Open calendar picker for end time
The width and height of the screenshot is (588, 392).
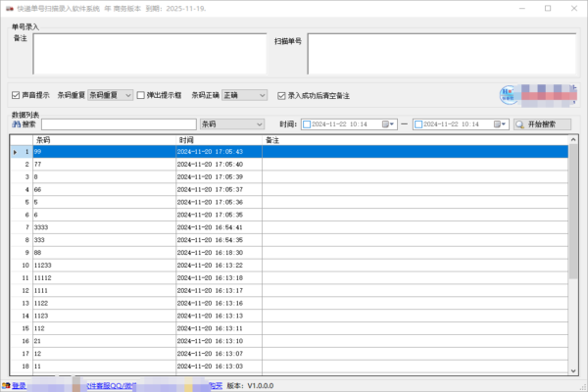pos(505,124)
